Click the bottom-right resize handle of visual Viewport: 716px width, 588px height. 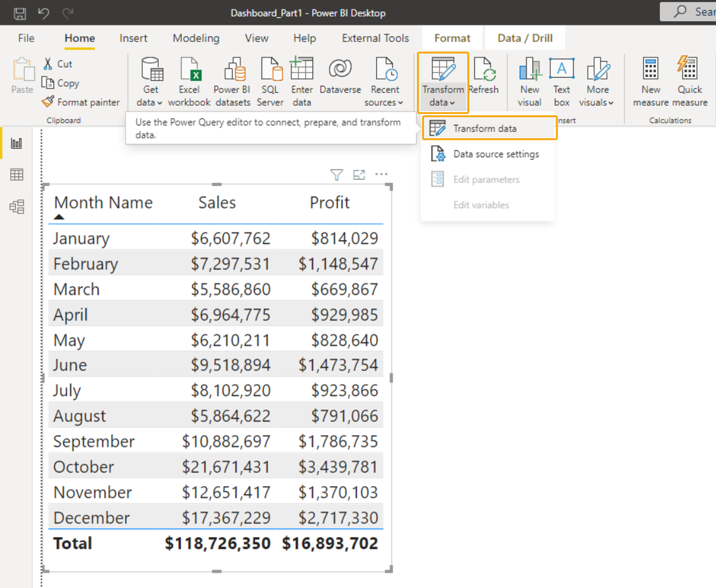click(389, 569)
